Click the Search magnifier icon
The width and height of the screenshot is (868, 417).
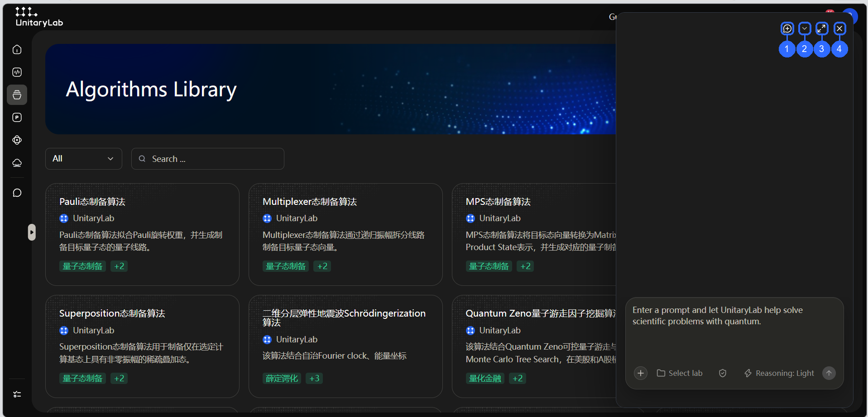click(142, 159)
